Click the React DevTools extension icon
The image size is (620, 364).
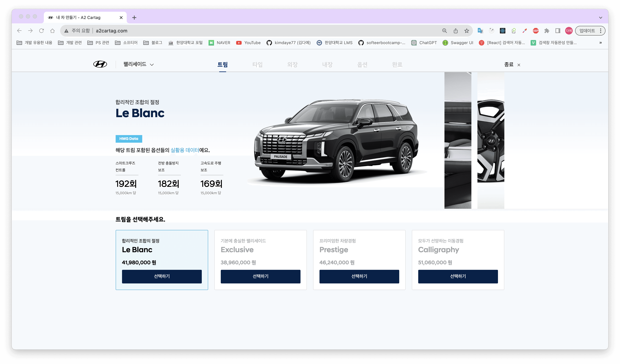(x=502, y=31)
